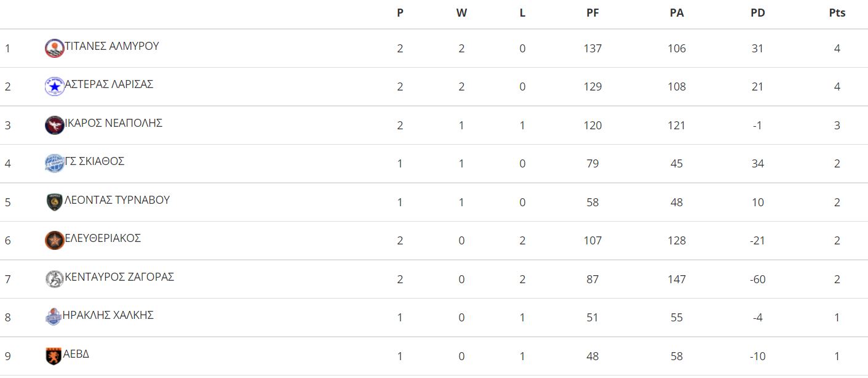
Task: Click the ΑΣΤΕΡΑΣ ΛΑΡΙΣΑΣ blue star logo
Action: [x=55, y=86]
